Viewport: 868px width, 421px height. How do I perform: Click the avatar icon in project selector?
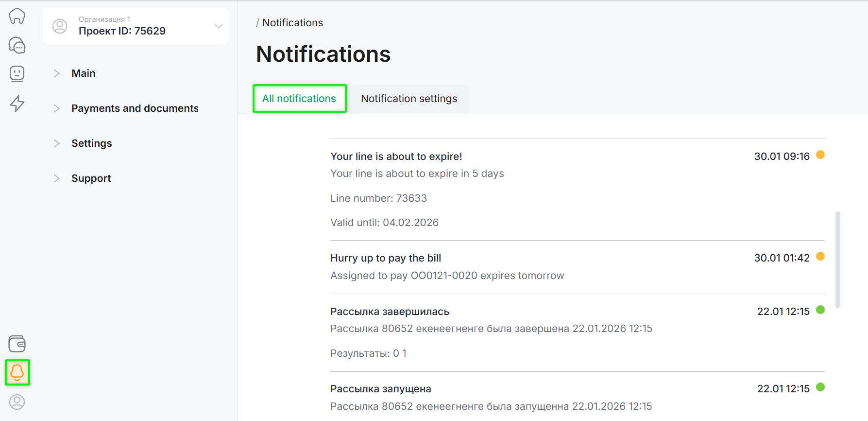point(60,26)
